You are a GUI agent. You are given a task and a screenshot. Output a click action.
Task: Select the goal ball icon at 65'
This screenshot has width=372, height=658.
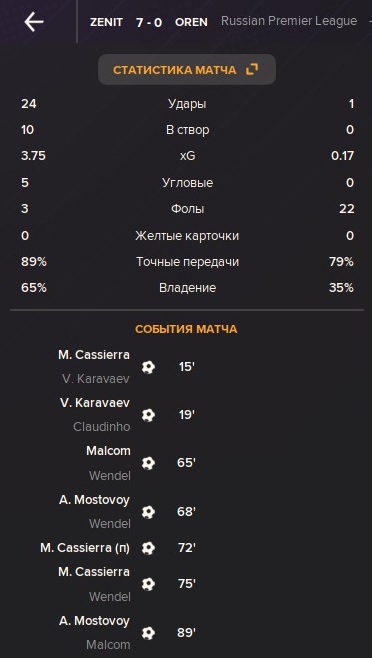tap(148, 463)
